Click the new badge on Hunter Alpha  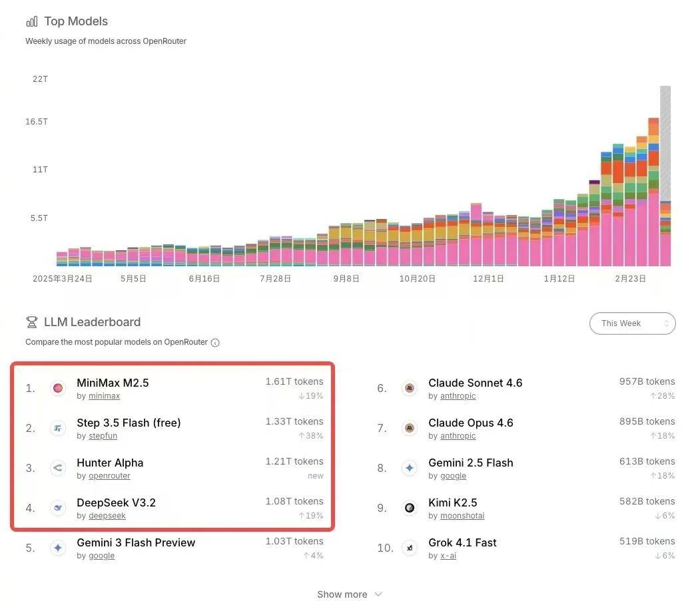tap(316, 476)
